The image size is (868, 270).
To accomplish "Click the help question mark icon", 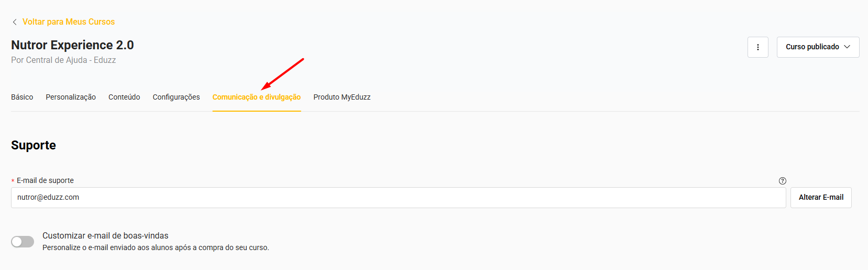I will [782, 181].
